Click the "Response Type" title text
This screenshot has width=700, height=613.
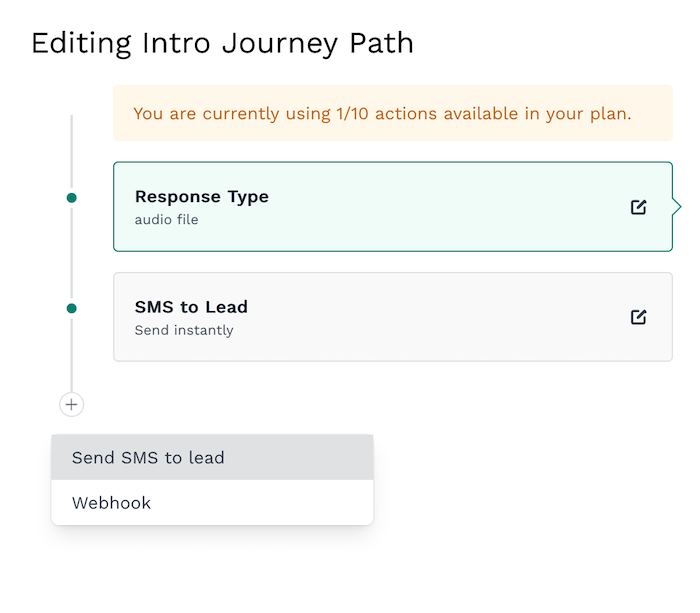tap(202, 197)
